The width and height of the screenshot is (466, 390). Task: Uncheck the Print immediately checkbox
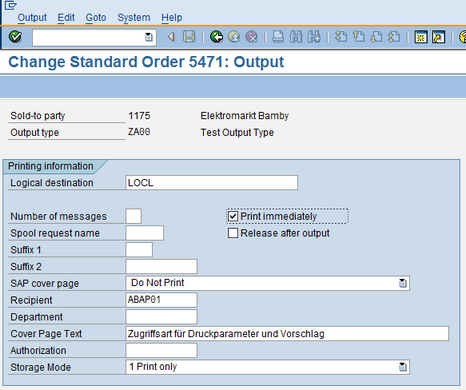tap(233, 216)
